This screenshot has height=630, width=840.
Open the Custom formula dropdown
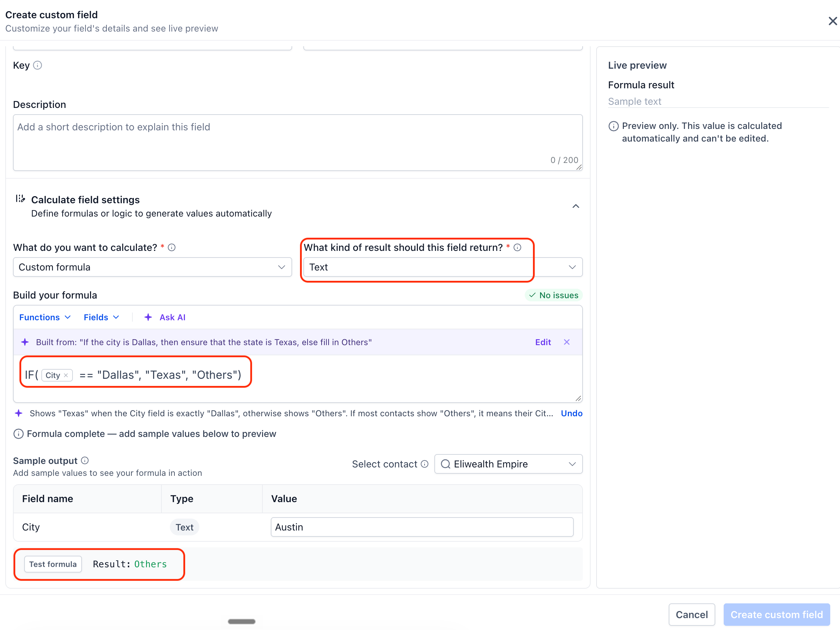click(x=152, y=267)
